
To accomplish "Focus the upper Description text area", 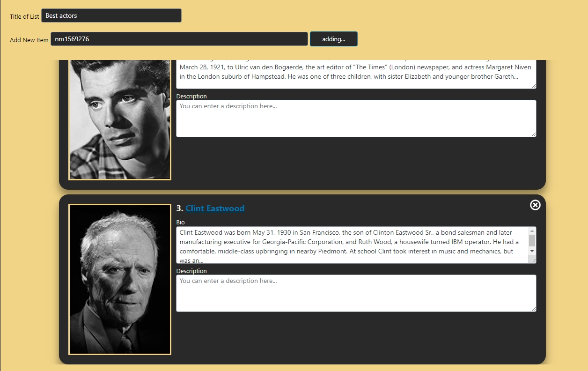I will (x=356, y=119).
